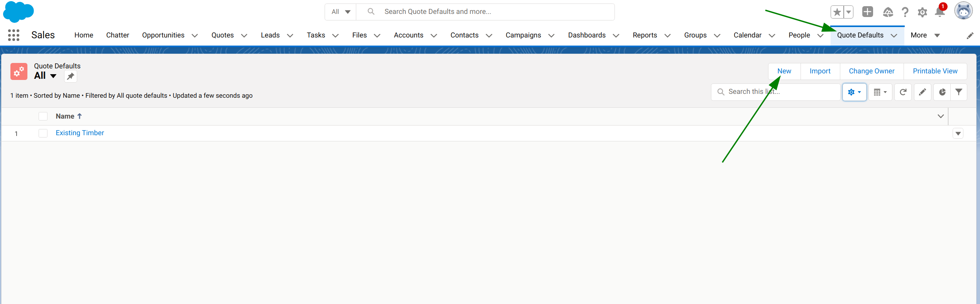Open the Tasks tab
This screenshot has width=980, height=304.
pos(316,35)
